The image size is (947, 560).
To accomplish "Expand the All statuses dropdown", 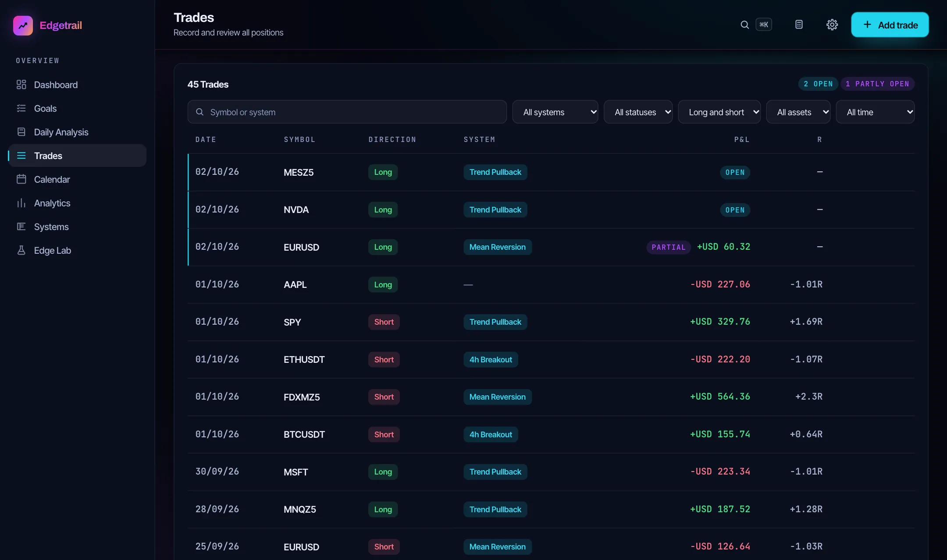I will click(x=638, y=112).
